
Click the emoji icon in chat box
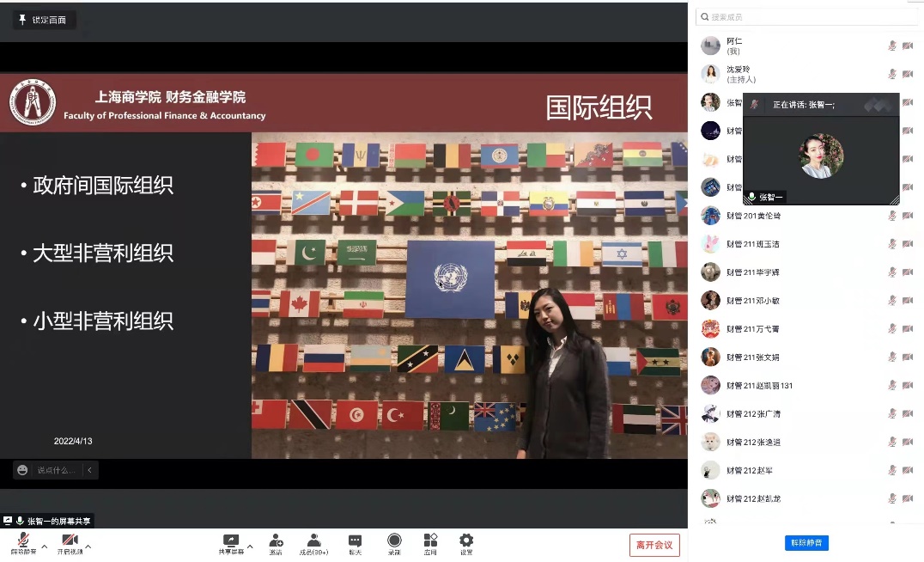pyautogui.click(x=21, y=469)
